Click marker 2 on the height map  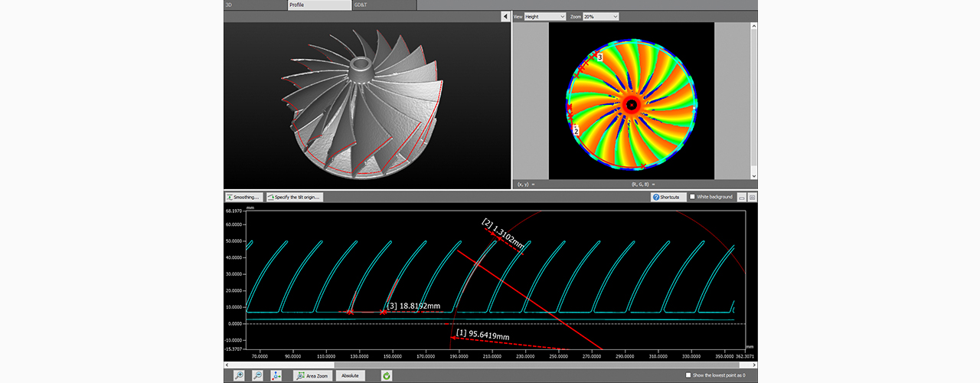576,132
